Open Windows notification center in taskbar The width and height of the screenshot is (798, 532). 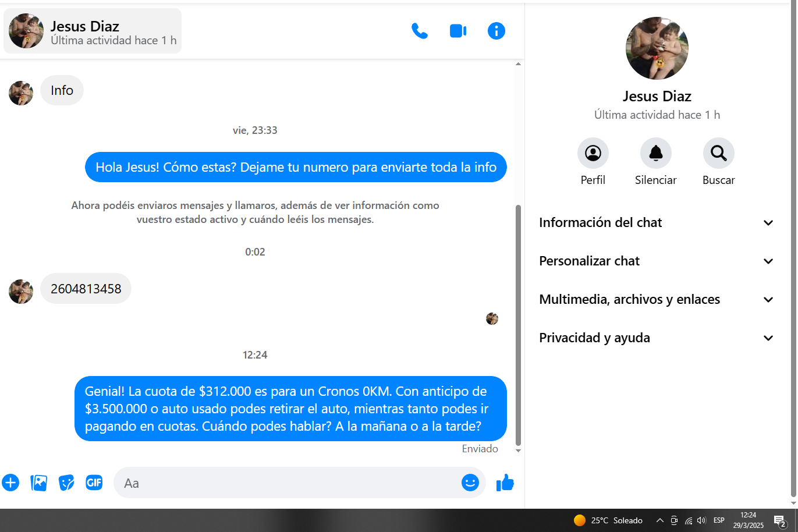click(x=780, y=520)
